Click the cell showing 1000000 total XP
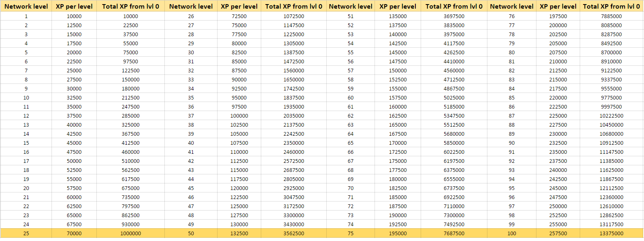 tap(130, 233)
